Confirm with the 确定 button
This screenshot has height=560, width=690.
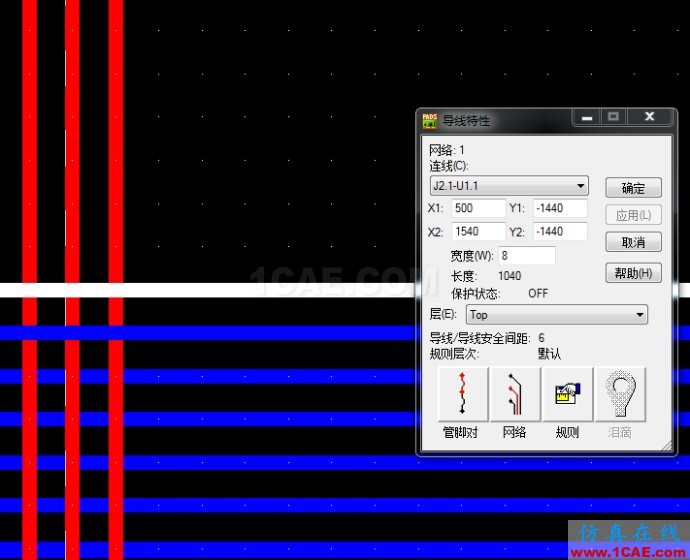point(633,188)
